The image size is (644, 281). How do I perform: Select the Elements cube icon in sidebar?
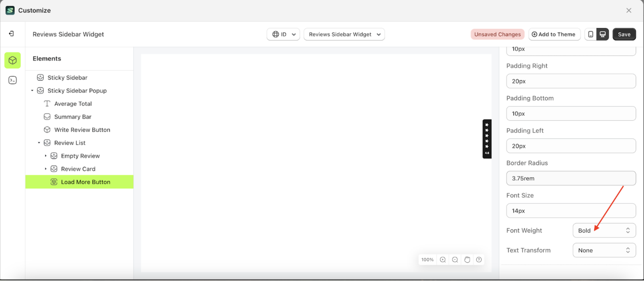click(x=12, y=60)
